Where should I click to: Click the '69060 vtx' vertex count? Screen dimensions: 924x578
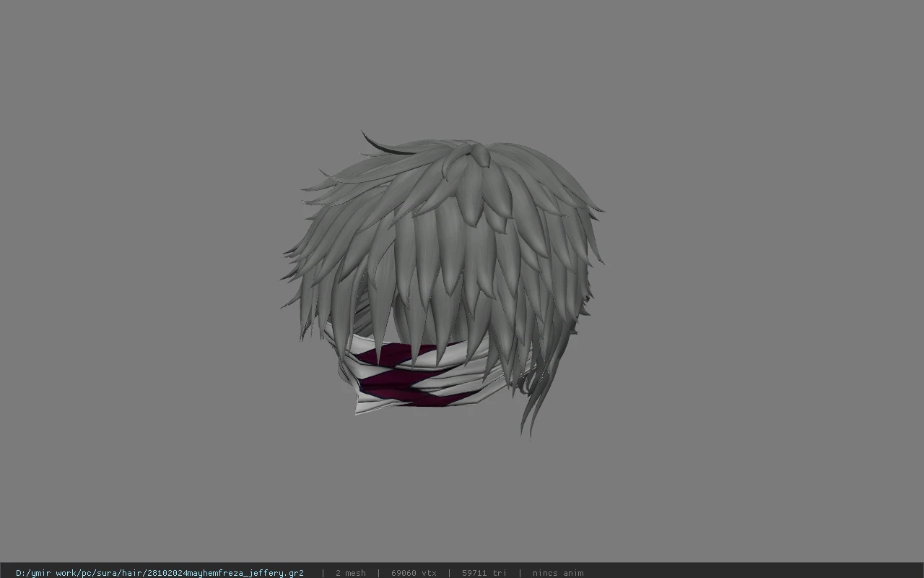coord(414,573)
